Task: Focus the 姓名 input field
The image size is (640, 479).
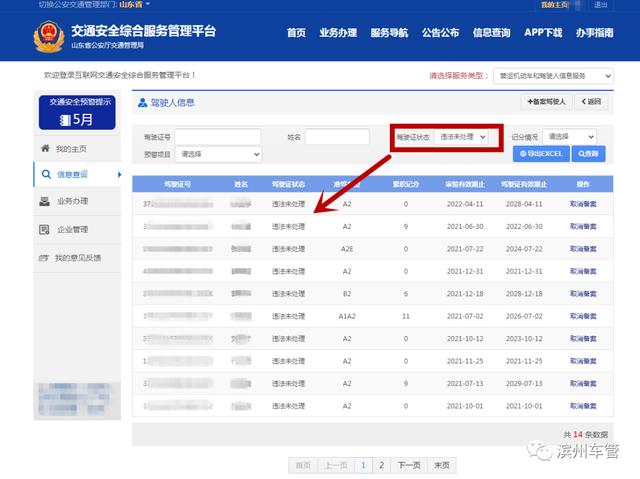Action: pos(337,137)
